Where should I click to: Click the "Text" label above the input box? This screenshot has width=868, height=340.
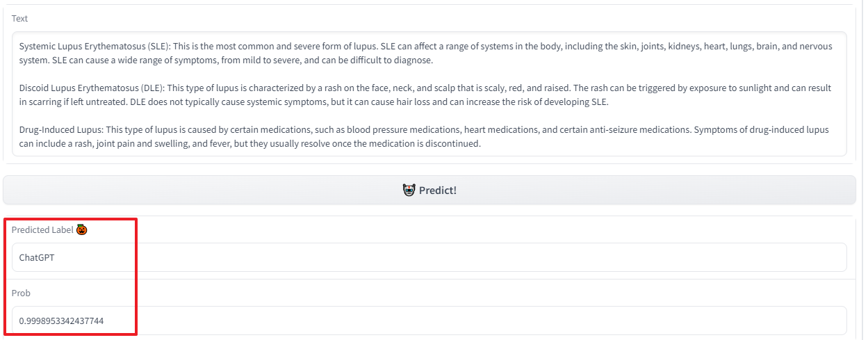20,18
